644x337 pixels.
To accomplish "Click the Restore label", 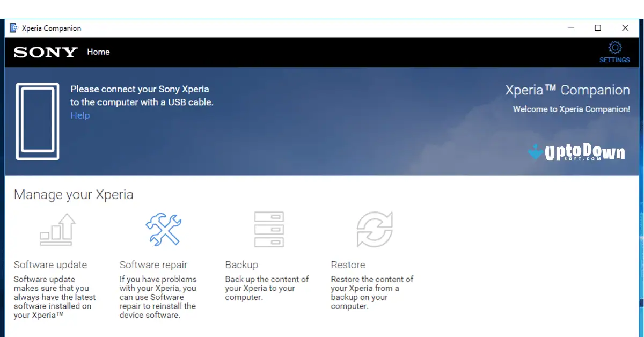I will (348, 265).
